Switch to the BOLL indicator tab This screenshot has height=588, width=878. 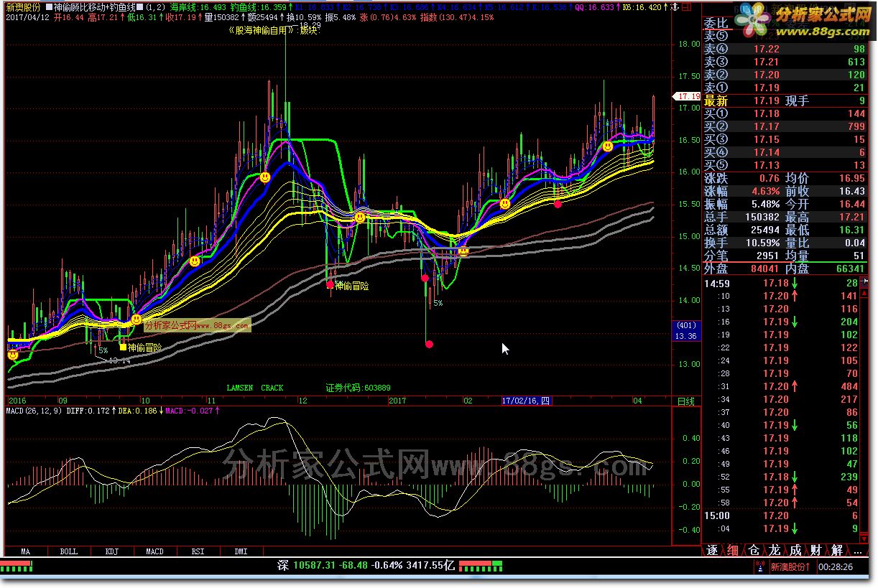pos(69,551)
